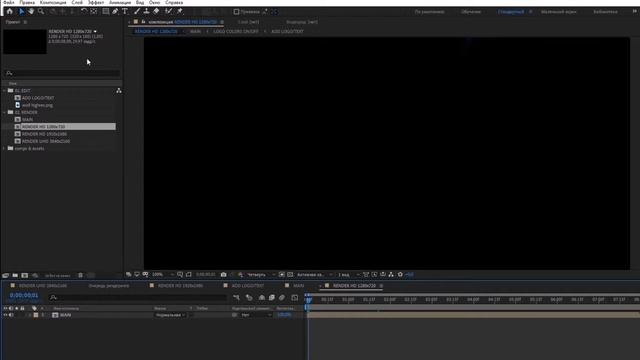Open the Файл menu
This screenshot has width=640, height=360.
[9, 2]
